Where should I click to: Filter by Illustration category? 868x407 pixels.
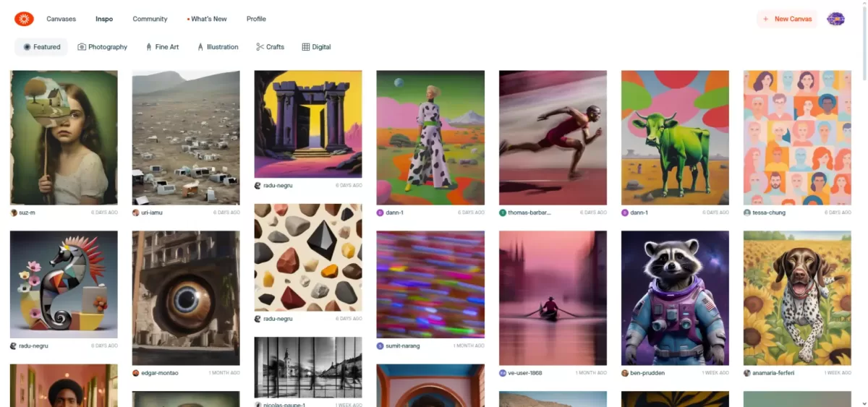[x=218, y=47]
